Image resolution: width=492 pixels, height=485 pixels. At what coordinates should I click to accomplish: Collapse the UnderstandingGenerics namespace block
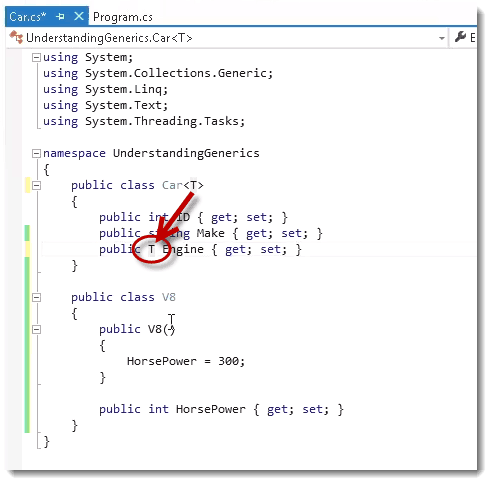36,154
